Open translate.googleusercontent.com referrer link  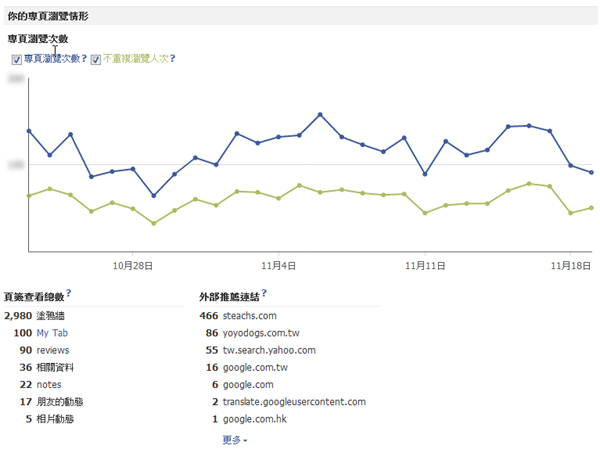pos(294,402)
